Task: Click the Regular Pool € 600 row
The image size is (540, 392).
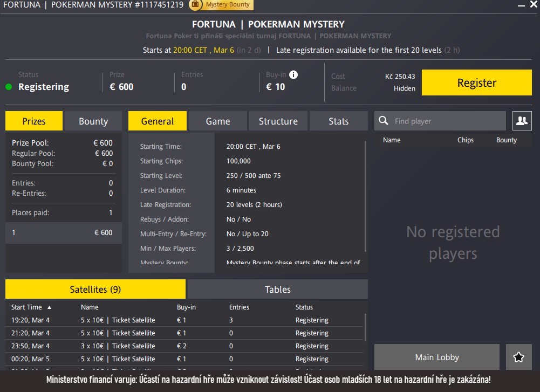Action: tap(63, 153)
